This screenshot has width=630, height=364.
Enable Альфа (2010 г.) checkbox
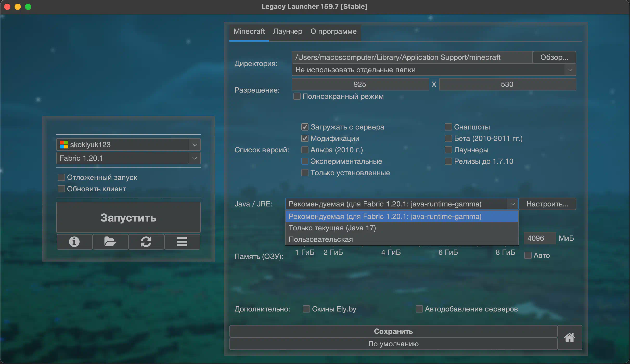pos(305,150)
